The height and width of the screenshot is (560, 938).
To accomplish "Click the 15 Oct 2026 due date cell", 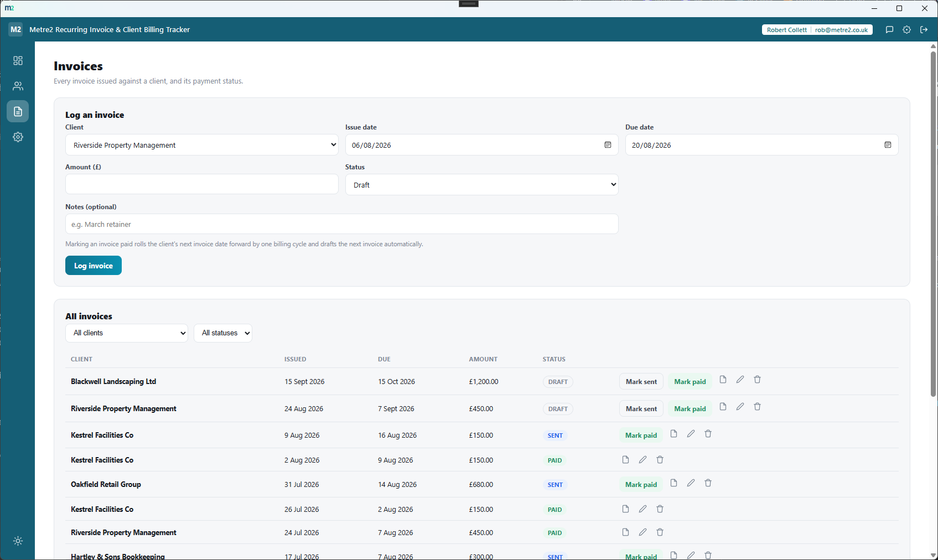I will coord(396,382).
